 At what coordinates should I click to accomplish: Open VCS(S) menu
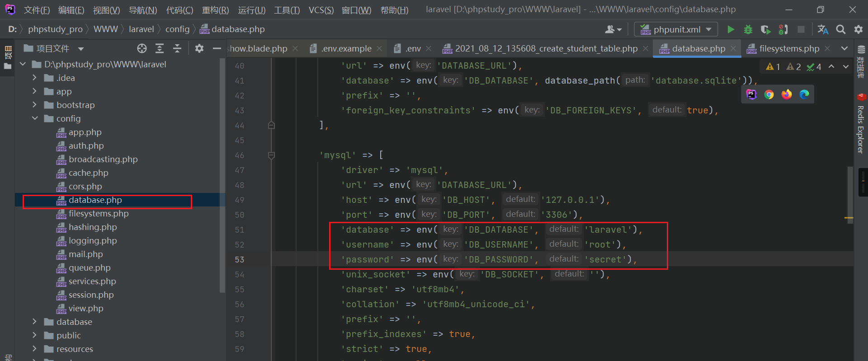321,10
